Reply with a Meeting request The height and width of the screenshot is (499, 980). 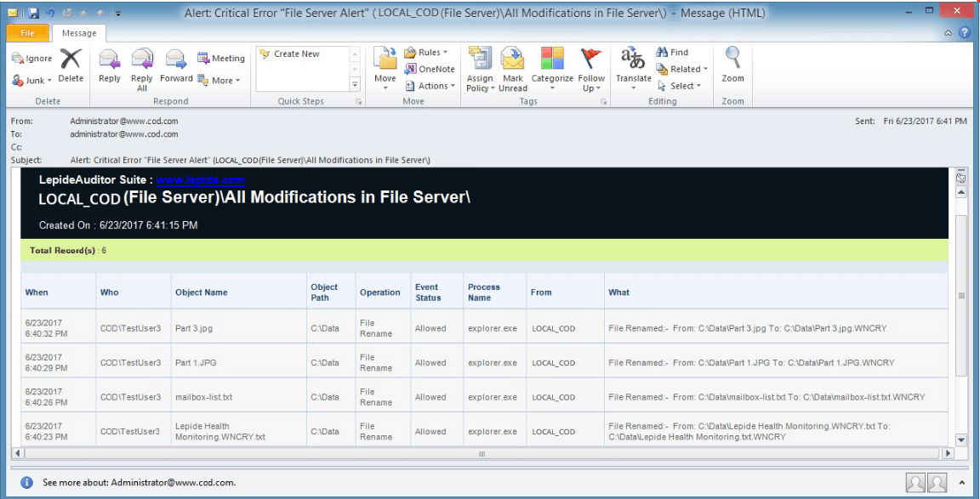221,58
